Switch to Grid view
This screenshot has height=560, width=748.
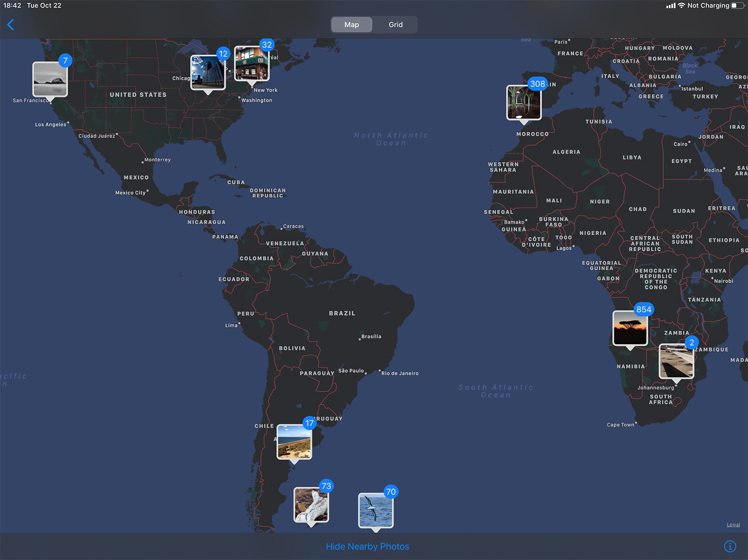click(x=395, y=24)
